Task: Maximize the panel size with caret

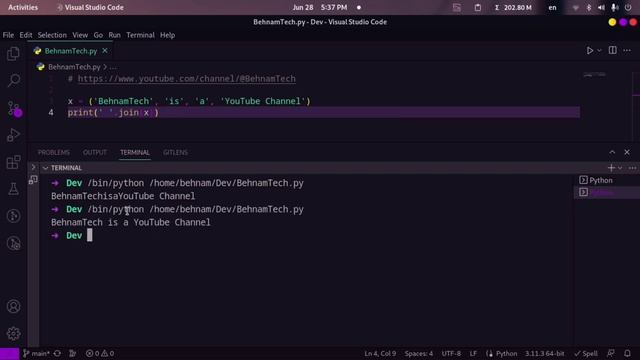Action: (612, 152)
